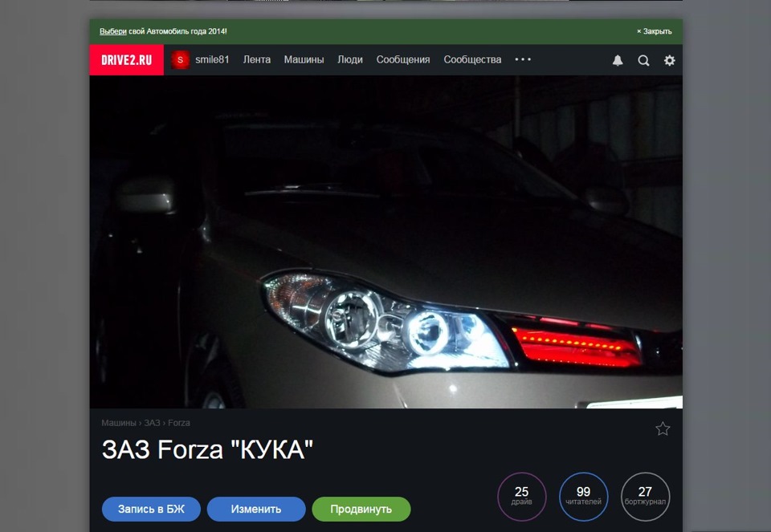The image size is (771, 532).
Task: Open the 99 читателей circle
Action: click(x=583, y=497)
